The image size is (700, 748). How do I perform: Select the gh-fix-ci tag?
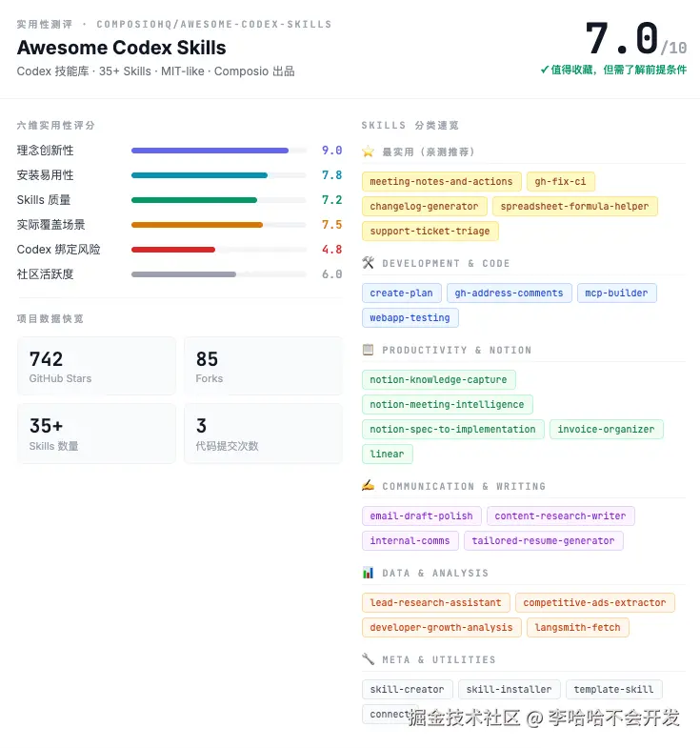tap(560, 181)
